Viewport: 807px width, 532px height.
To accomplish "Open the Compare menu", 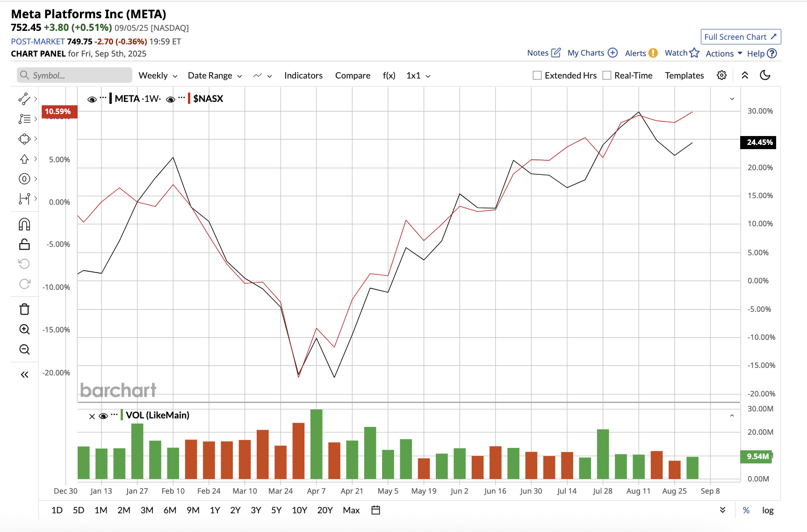I will [353, 75].
